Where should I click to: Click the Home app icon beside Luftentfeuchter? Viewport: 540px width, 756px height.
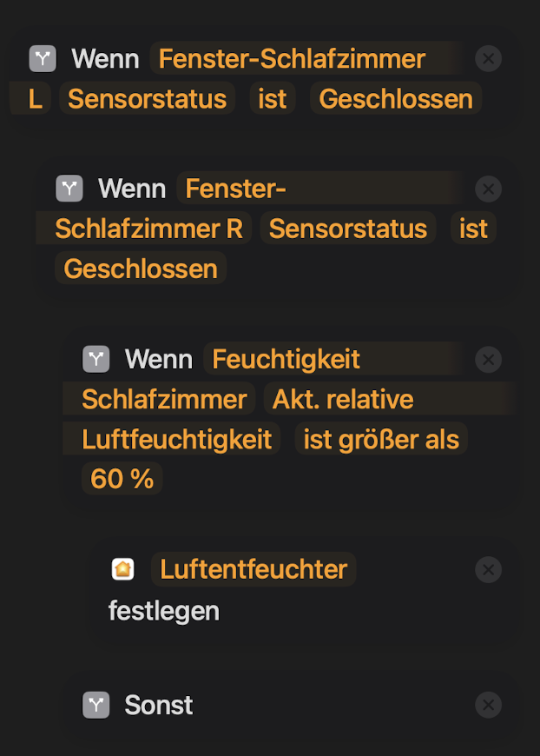pos(123,569)
